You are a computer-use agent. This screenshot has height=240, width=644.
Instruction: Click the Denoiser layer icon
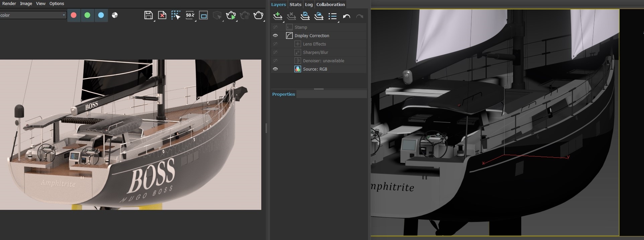pos(298,61)
